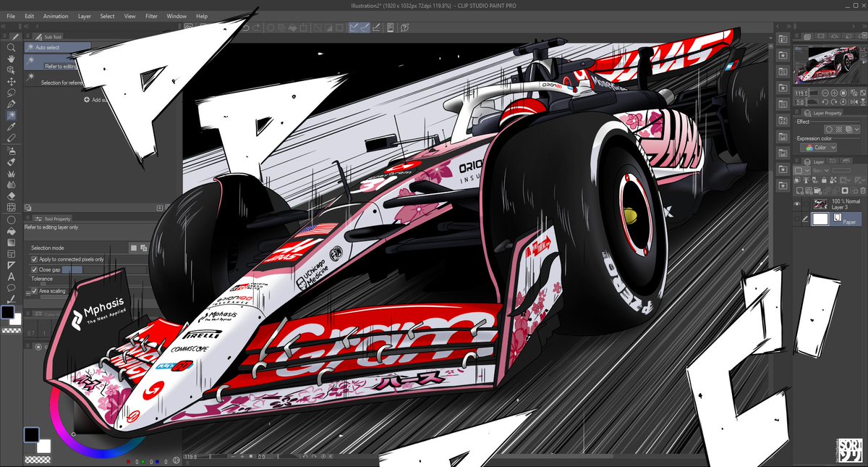Open the Effect options dropdown arrow
Image resolution: width=868 pixels, height=467 pixels.
coord(857,129)
